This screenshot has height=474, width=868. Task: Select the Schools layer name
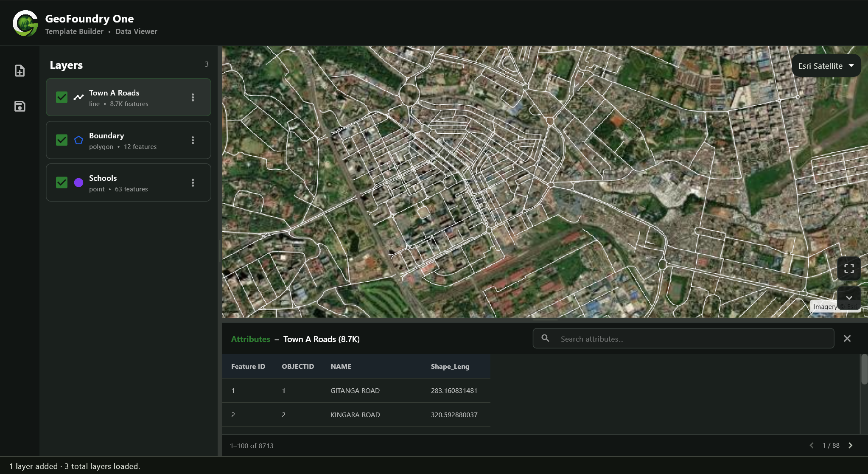[x=103, y=178]
